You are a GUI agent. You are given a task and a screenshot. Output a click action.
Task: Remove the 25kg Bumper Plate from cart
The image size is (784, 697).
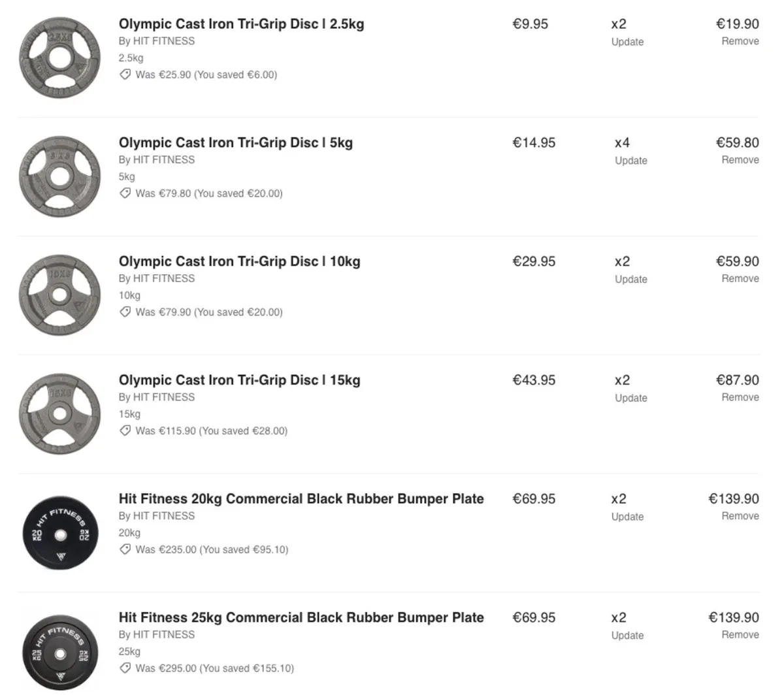tap(740, 635)
